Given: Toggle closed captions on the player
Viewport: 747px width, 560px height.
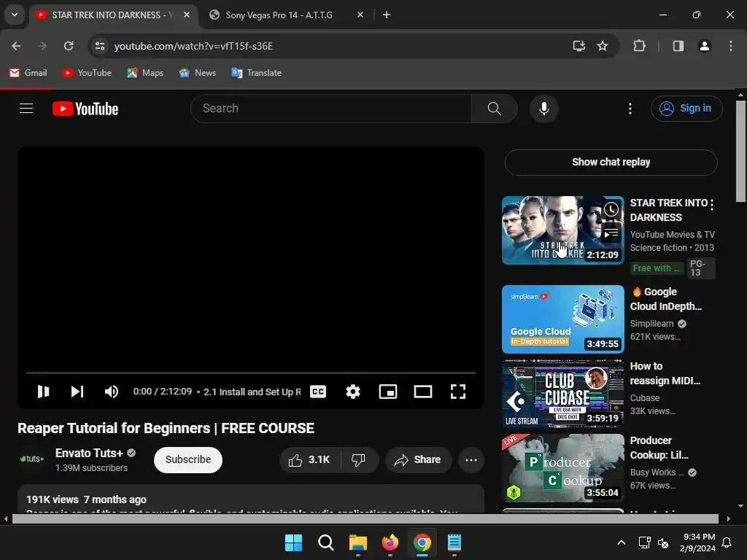Looking at the screenshot, I should [x=318, y=392].
